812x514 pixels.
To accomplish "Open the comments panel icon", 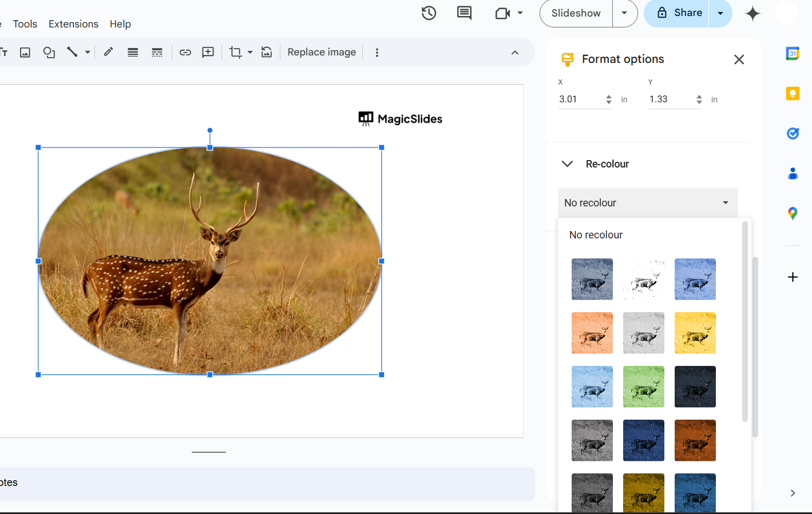I will coord(464,13).
